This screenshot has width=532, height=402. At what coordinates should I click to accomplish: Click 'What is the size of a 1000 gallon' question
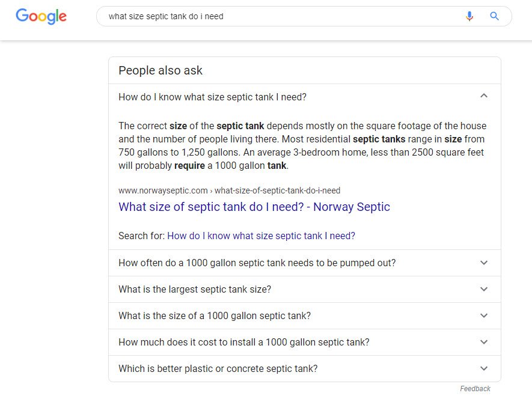[x=215, y=316]
